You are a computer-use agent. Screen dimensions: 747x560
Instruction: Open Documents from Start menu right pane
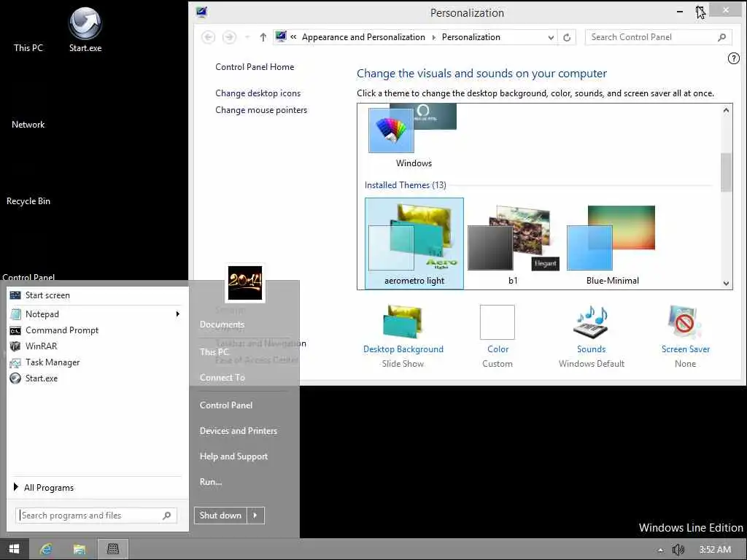[x=222, y=324]
